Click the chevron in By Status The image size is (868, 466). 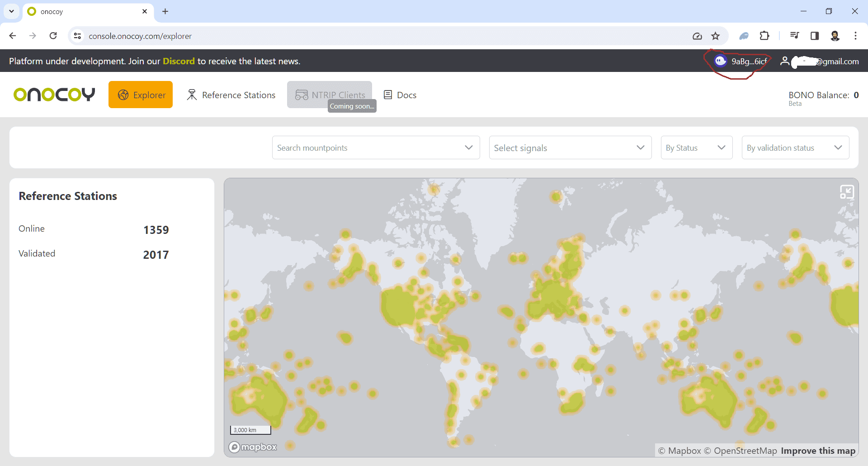(x=722, y=147)
